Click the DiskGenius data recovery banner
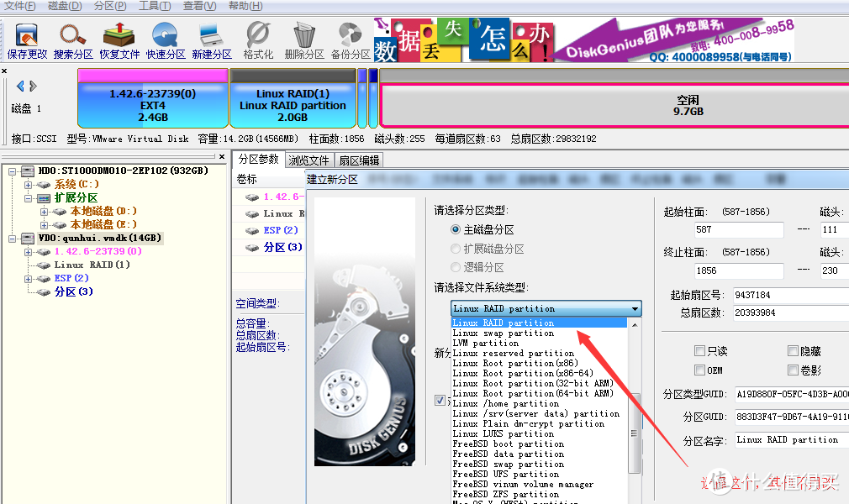The height and width of the screenshot is (504, 849). (584, 39)
